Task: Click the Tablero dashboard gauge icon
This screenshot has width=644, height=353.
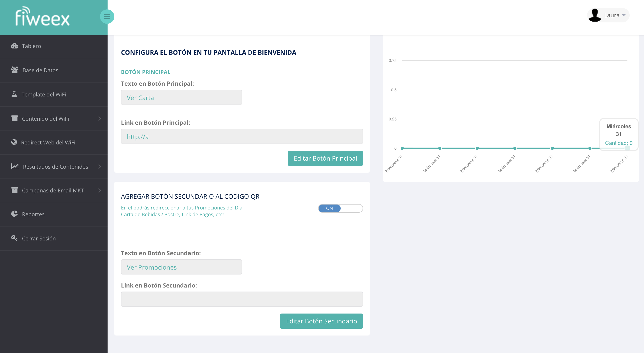Action: [15, 46]
